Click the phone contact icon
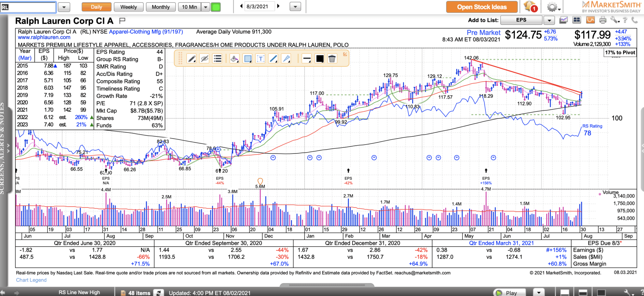Viewport: 644px width, 296px height. [634, 20]
